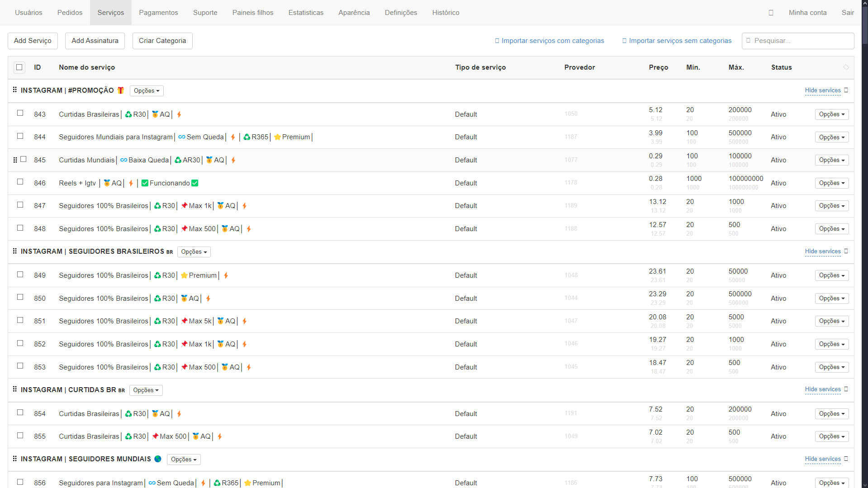The image size is (868, 488).
Task: Click collapse icon next to first Hide services
Action: 846,90
